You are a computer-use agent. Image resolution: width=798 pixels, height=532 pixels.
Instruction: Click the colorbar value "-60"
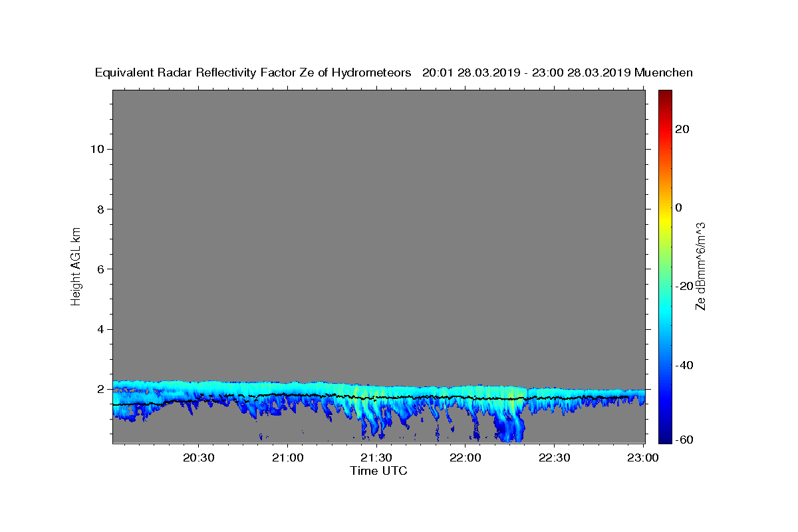tap(684, 440)
